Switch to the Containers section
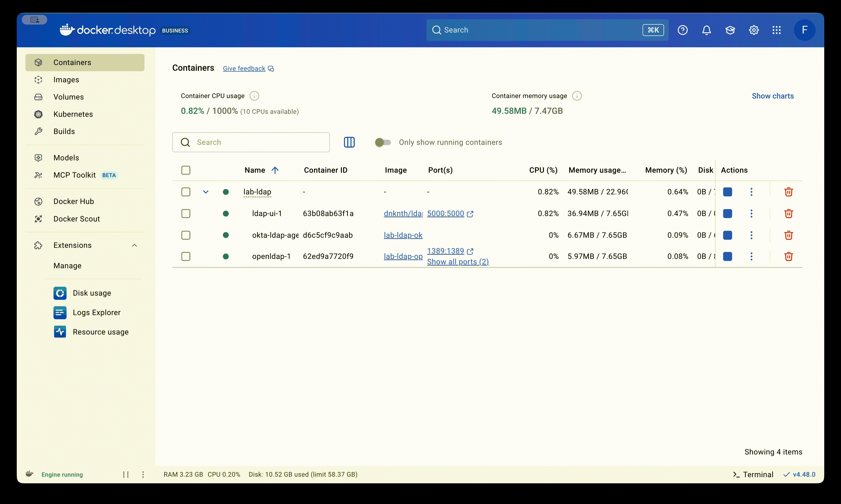Image resolution: width=841 pixels, height=504 pixels. pyautogui.click(x=72, y=62)
